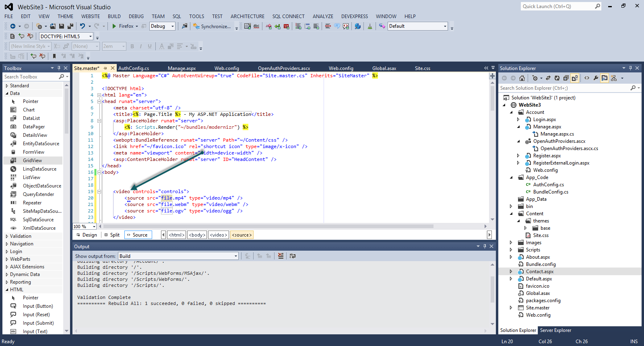Collapse the Data group in Toolbox

pyautogui.click(x=7, y=93)
